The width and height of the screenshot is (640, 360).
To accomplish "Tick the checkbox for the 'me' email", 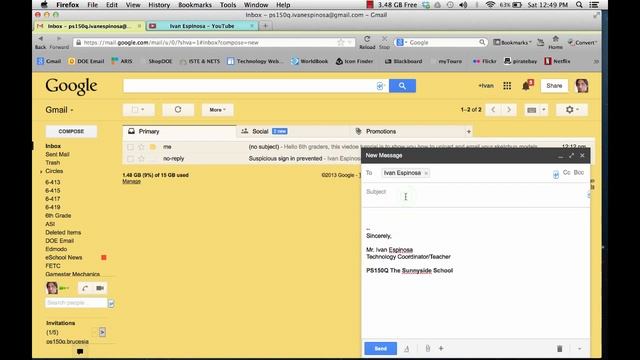I will 130,147.
